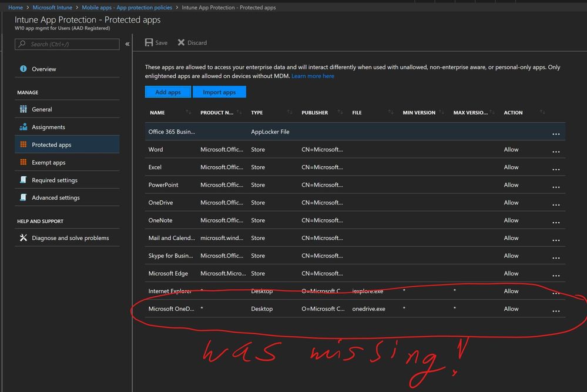Select the PowerPoint name cell
This screenshot has height=392, width=587.
(x=163, y=185)
